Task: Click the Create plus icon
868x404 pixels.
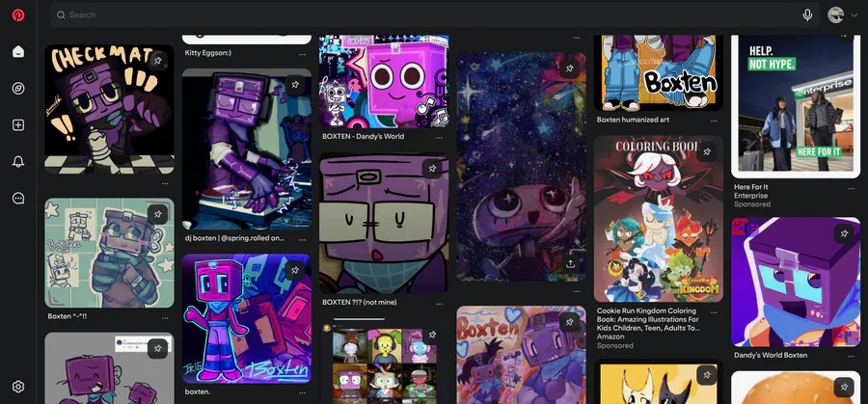Action: click(x=18, y=125)
